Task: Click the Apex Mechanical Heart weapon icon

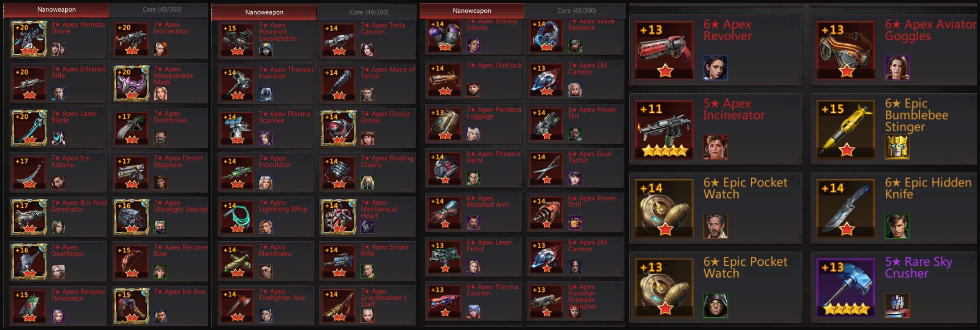Action: click(x=339, y=217)
